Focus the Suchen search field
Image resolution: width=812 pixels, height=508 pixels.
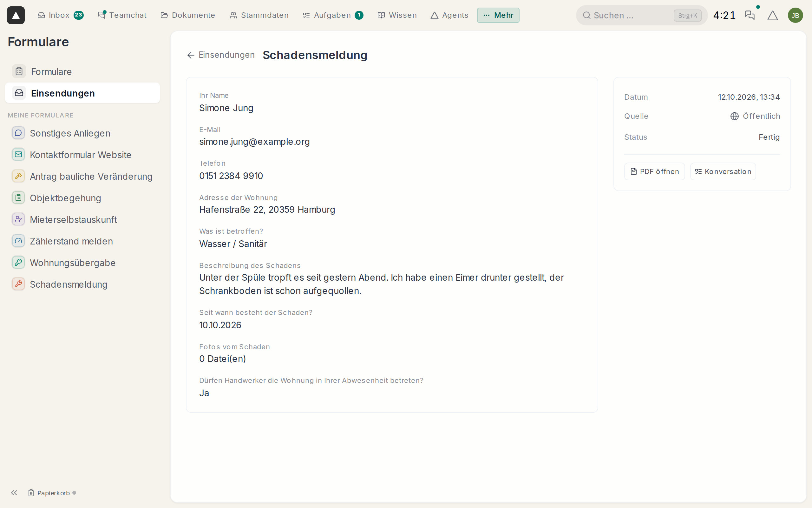tap(642, 15)
